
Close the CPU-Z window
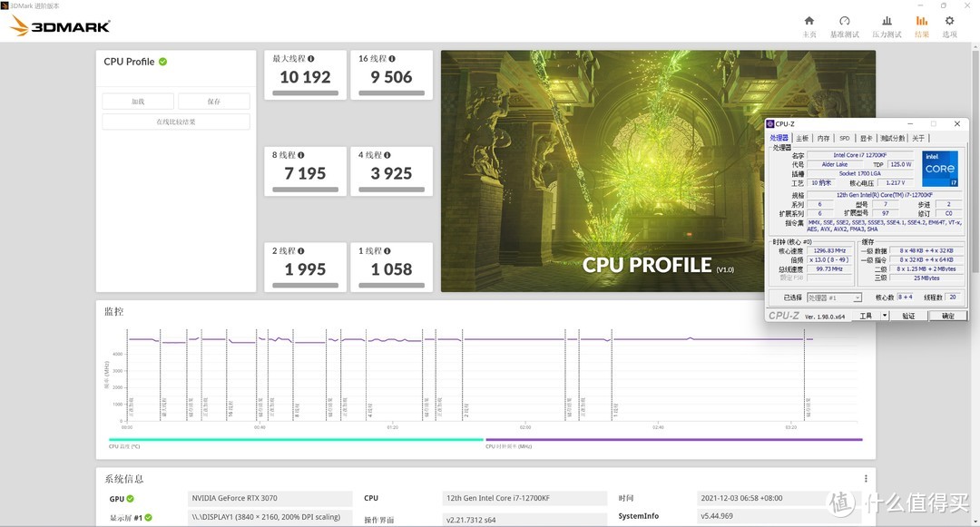pos(957,123)
